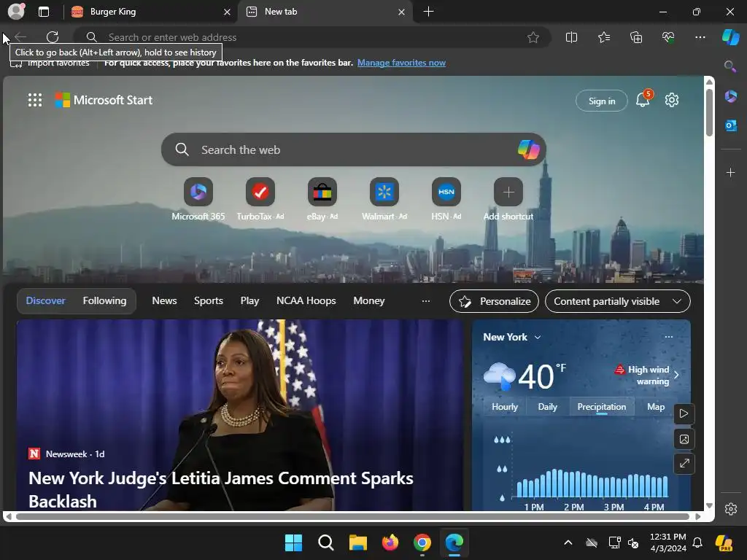
Task: Click the address bar field
Action: point(311,37)
